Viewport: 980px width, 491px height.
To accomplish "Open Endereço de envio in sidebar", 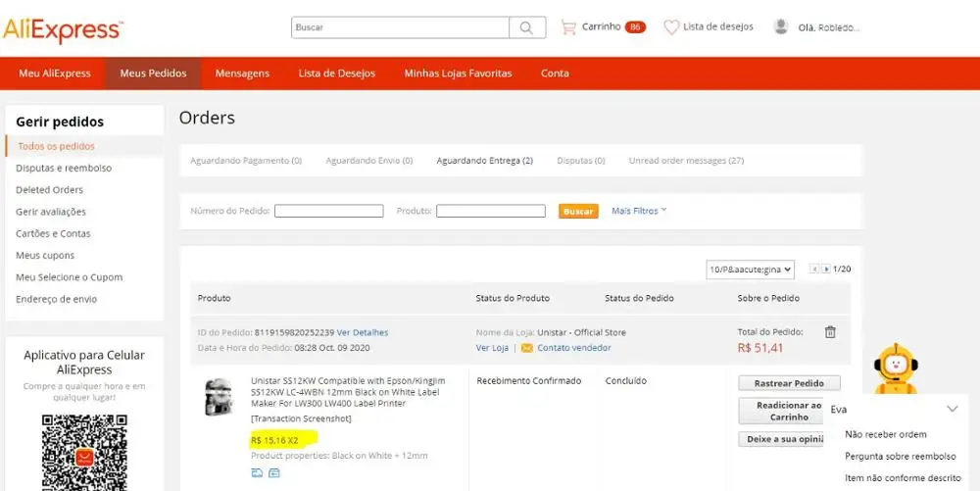I will (56, 299).
